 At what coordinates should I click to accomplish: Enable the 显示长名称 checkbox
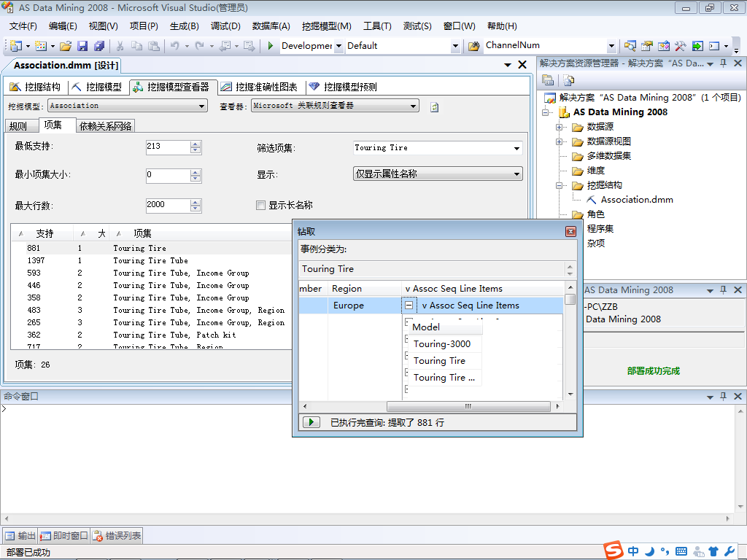point(260,205)
